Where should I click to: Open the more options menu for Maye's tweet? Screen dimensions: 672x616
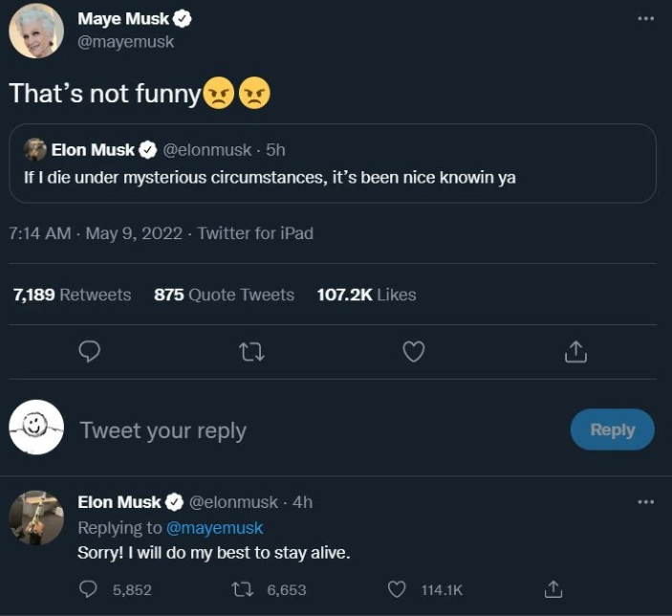coord(646,19)
